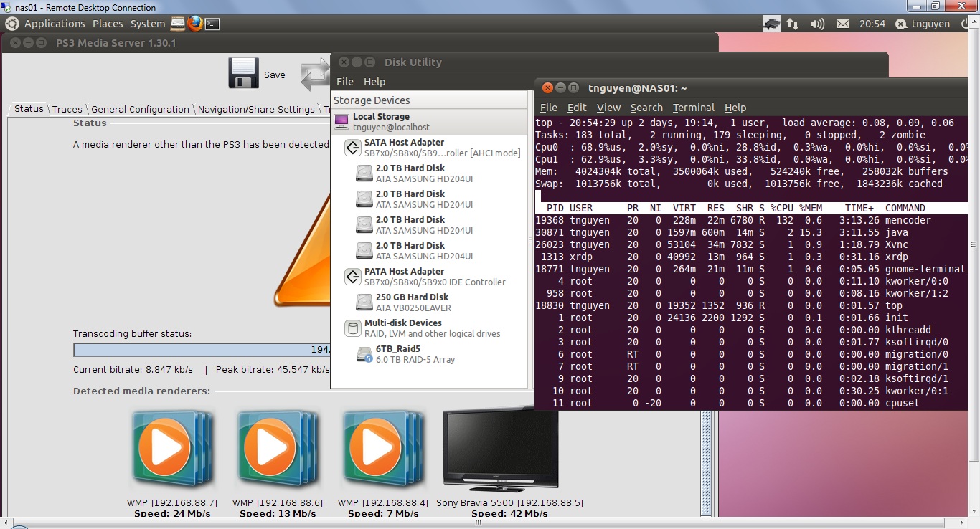Click the xrdp process row in top
Image resolution: width=980 pixels, height=529 pixels.
[750, 257]
